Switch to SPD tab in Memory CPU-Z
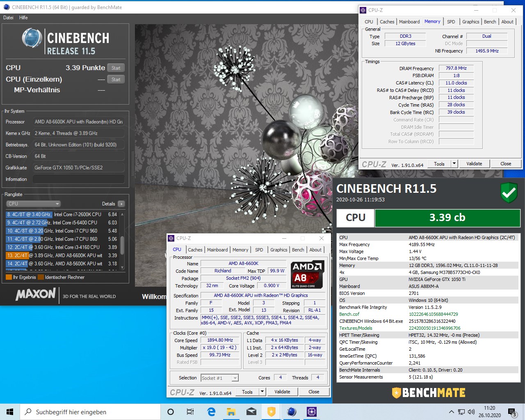The width and height of the screenshot is (525, 420). click(451, 22)
